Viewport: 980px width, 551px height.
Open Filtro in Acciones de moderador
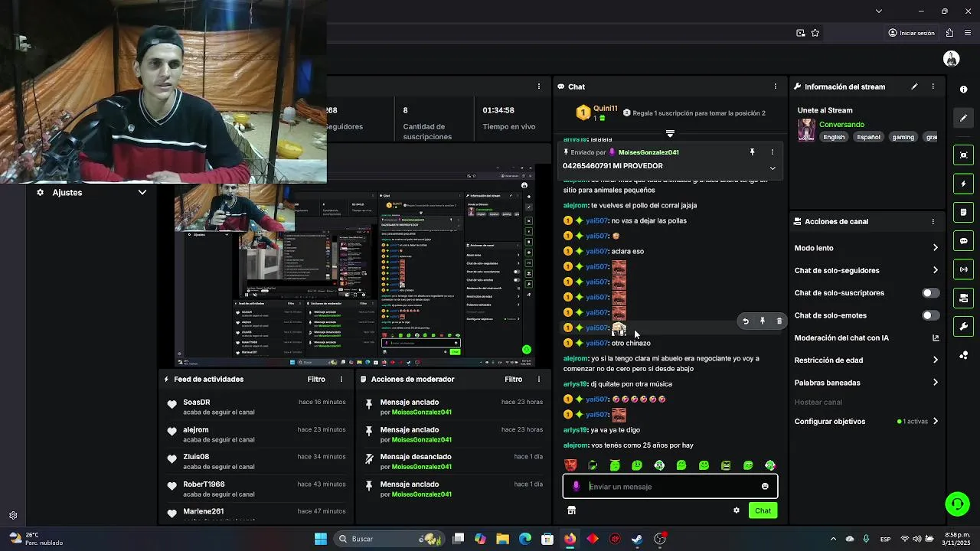[x=513, y=379]
